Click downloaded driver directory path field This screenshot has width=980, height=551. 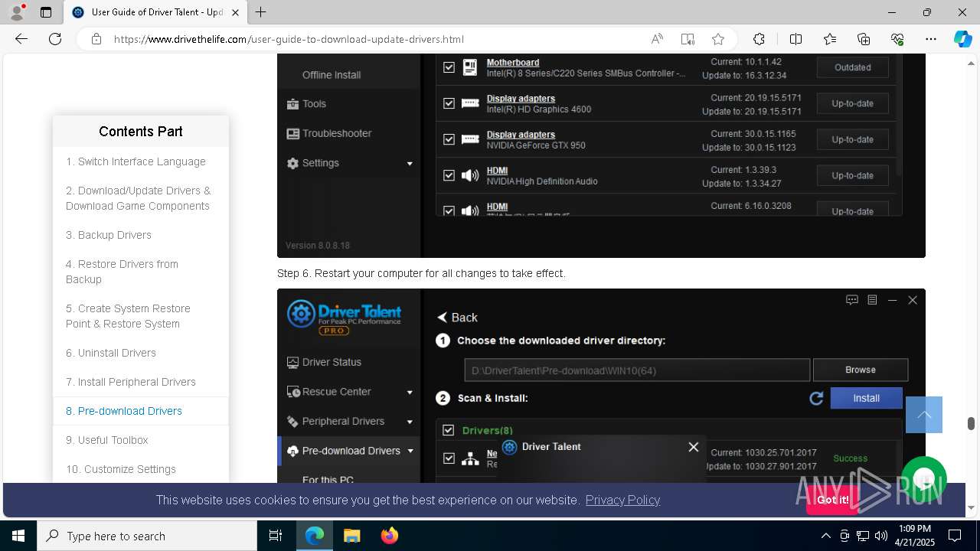tap(637, 370)
